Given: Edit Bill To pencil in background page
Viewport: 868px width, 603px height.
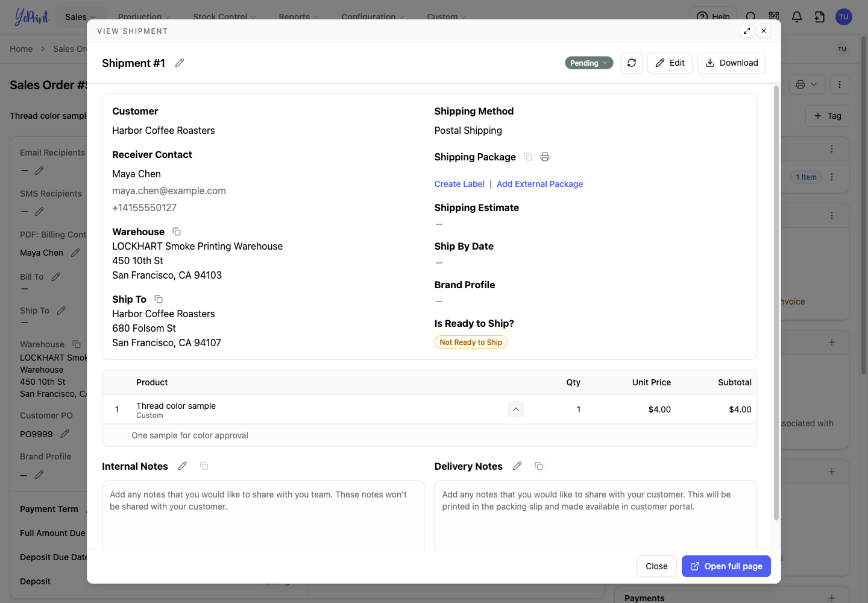Looking at the screenshot, I should click(x=55, y=277).
